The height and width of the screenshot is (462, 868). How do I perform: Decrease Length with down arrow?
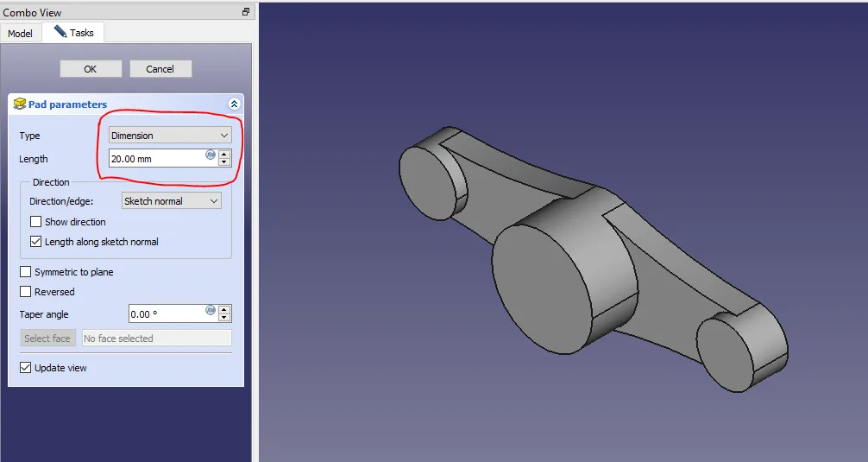tap(224, 162)
